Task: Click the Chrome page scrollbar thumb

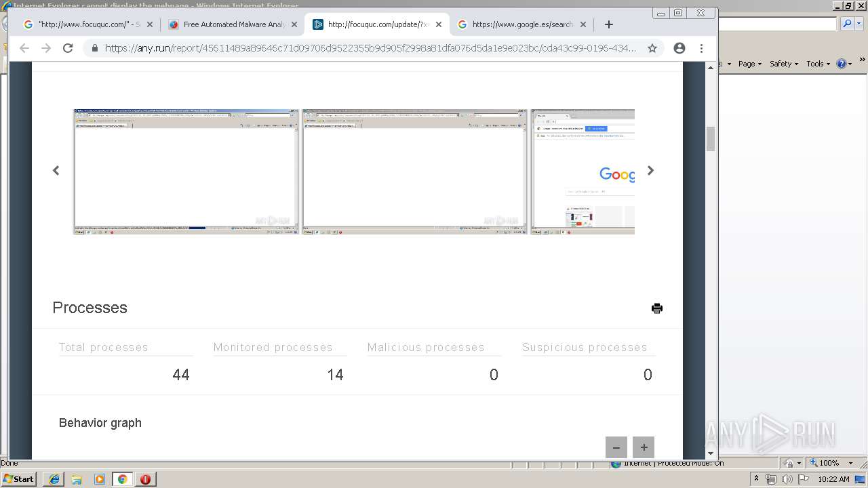Action: tap(711, 139)
